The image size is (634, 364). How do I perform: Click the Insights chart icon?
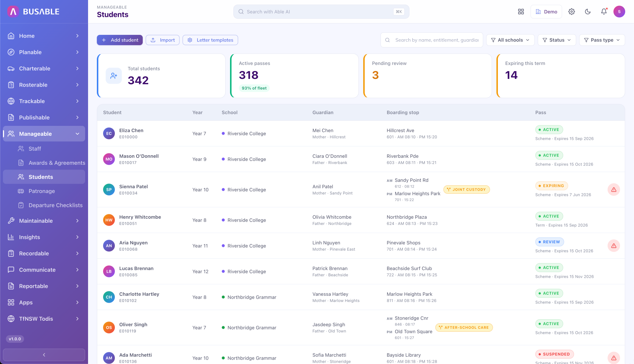coord(11,237)
